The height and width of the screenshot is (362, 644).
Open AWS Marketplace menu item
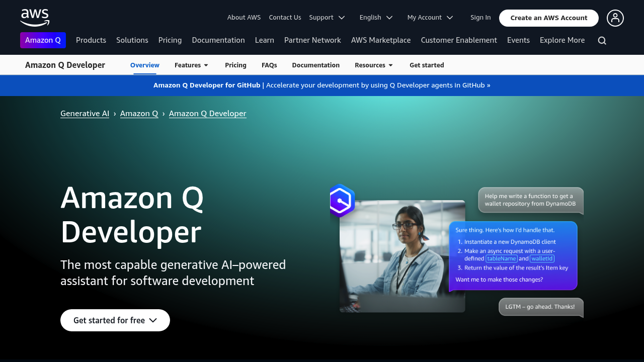pyautogui.click(x=381, y=40)
